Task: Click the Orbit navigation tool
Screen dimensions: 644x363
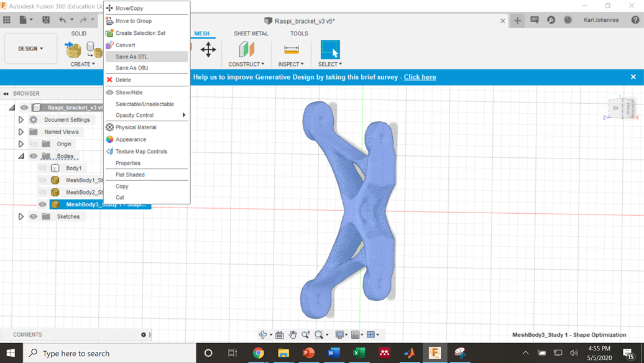Action: click(263, 334)
